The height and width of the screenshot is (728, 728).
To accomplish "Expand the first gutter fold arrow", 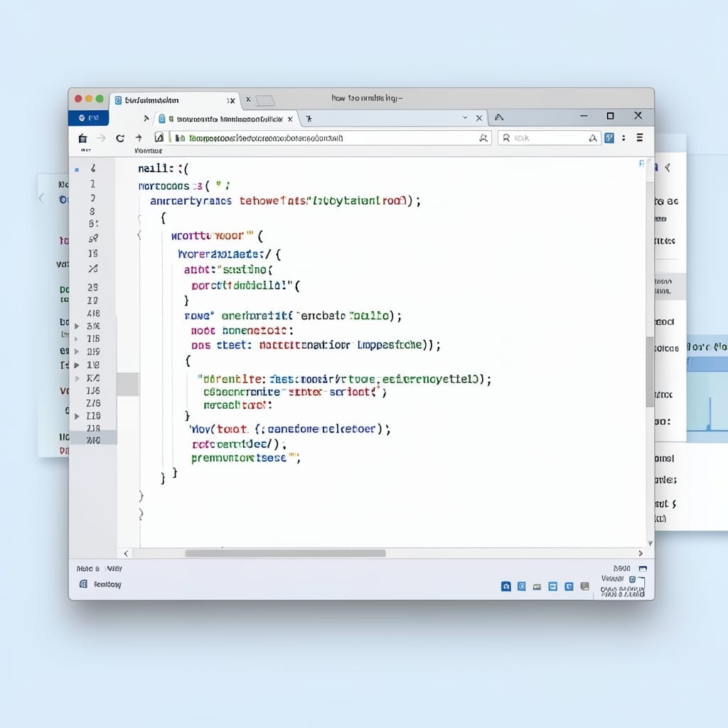I will pos(77,326).
